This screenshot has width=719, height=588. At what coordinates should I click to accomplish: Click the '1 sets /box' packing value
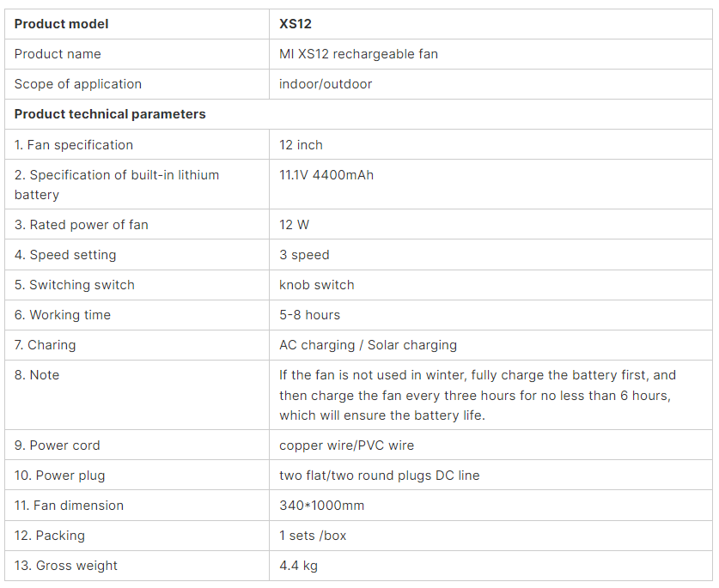(313, 536)
